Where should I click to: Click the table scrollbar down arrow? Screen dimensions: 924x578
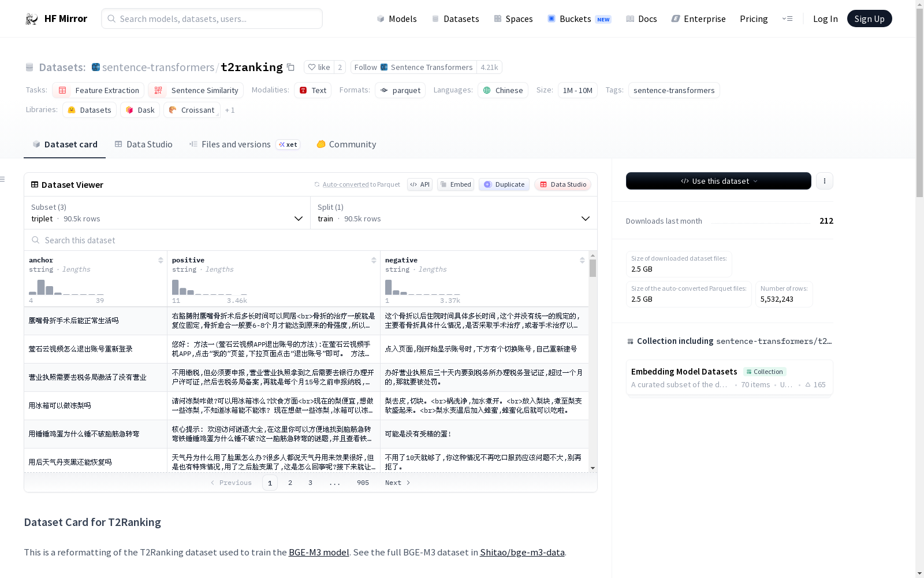click(x=593, y=468)
